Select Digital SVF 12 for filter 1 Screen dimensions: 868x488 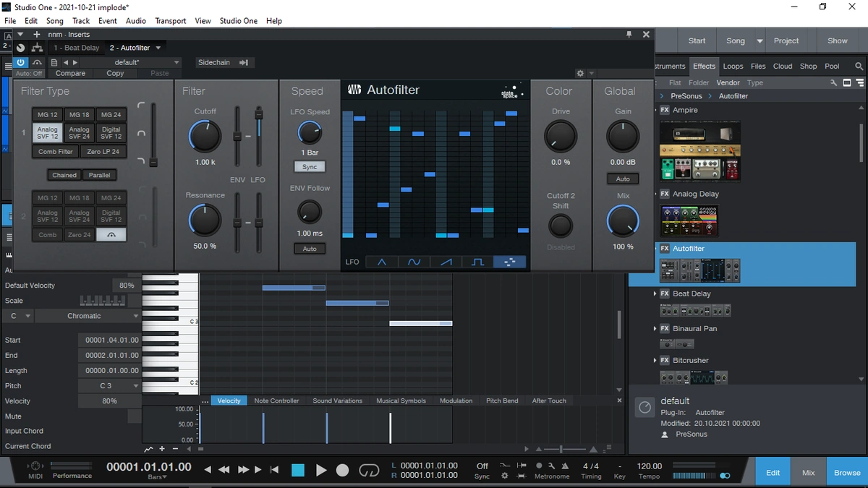pyautogui.click(x=111, y=133)
